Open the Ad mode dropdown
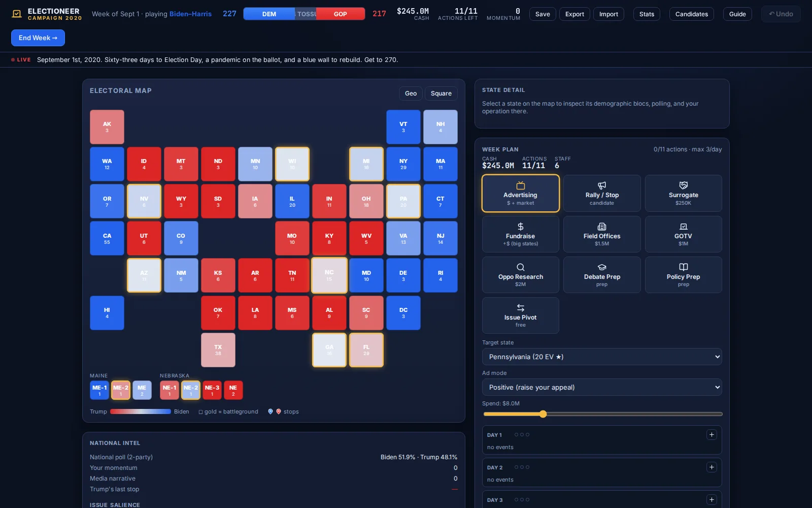 (x=602, y=387)
